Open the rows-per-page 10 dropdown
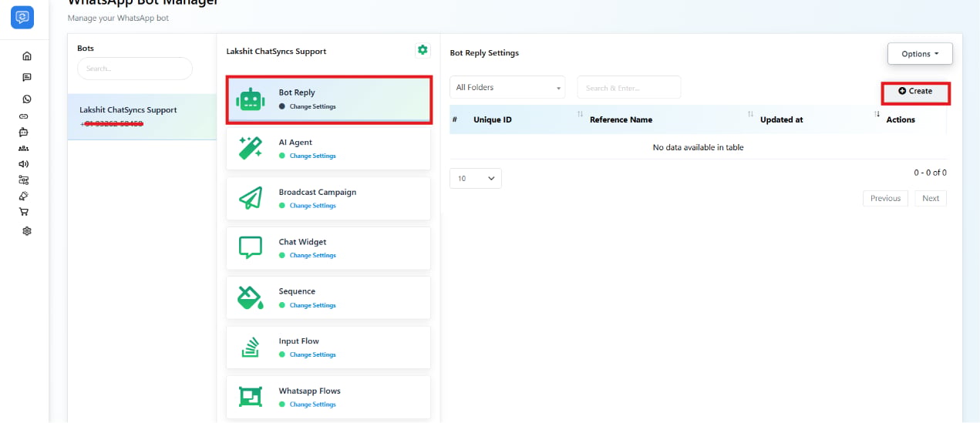The height and width of the screenshot is (423, 980). click(475, 178)
